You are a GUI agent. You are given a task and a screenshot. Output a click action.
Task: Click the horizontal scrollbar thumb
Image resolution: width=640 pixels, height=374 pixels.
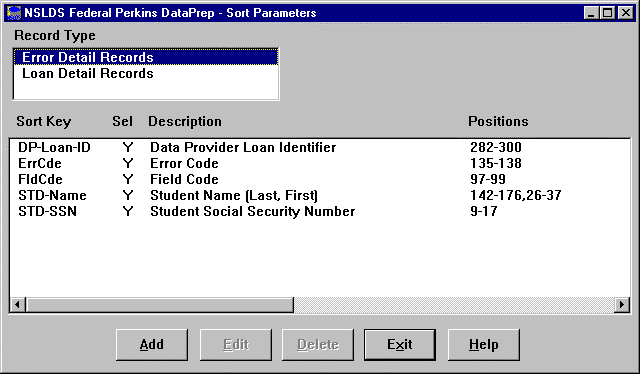[x=160, y=305]
